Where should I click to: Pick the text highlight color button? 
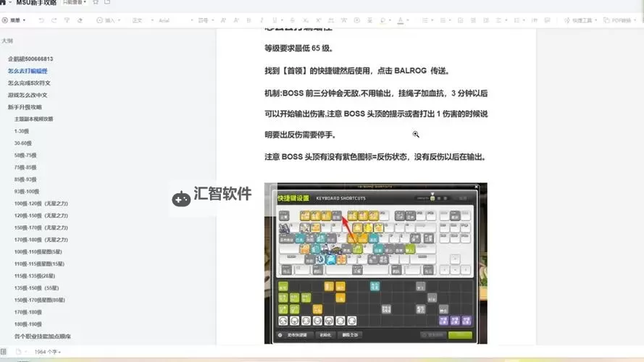pyautogui.click(x=382, y=20)
